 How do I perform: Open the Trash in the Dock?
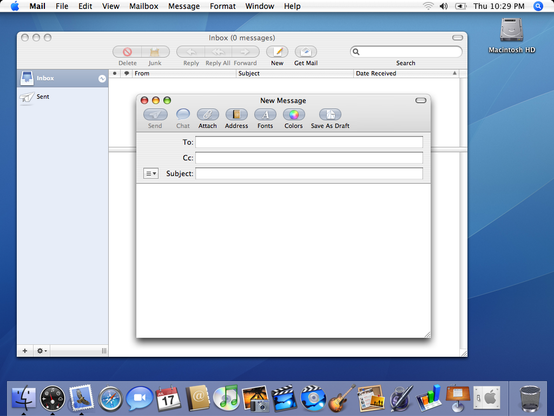coord(530,398)
